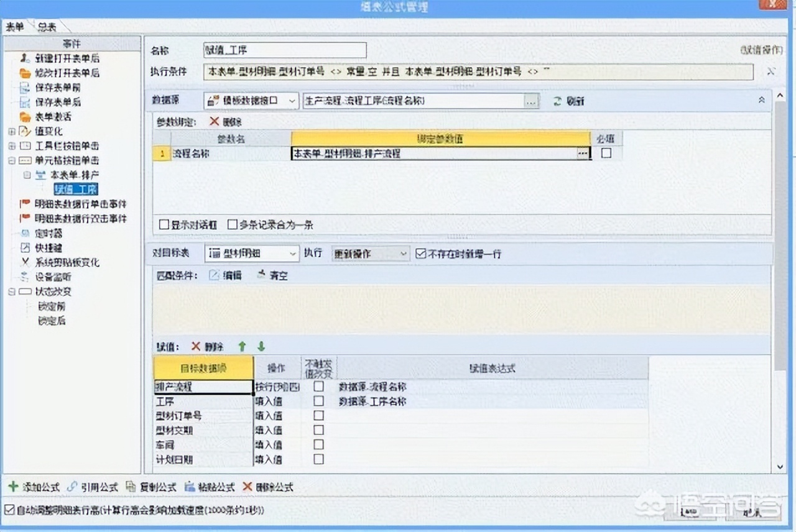796x532 pixels.
Task: Click the red flag icon for 明细表数据行双击事件
Action: tap(25, 219)
